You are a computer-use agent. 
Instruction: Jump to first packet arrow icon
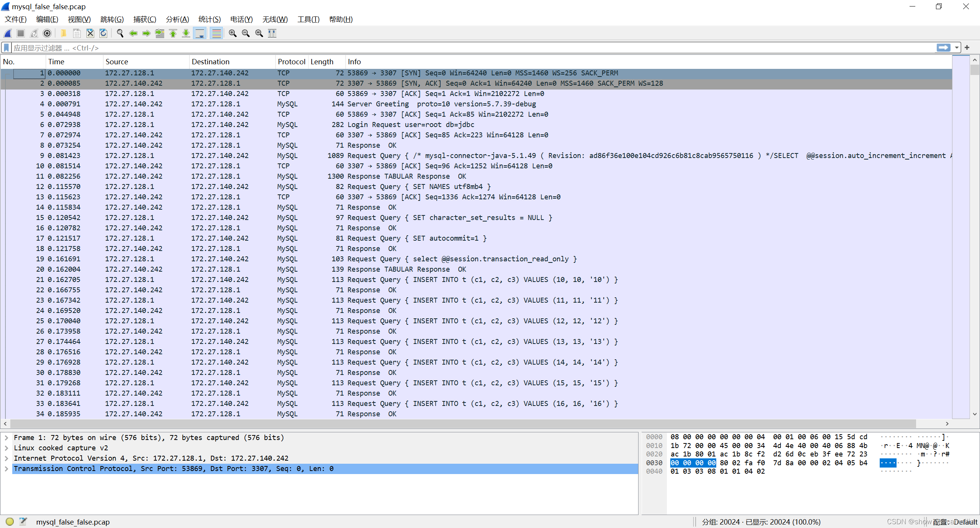pos(173,33)
